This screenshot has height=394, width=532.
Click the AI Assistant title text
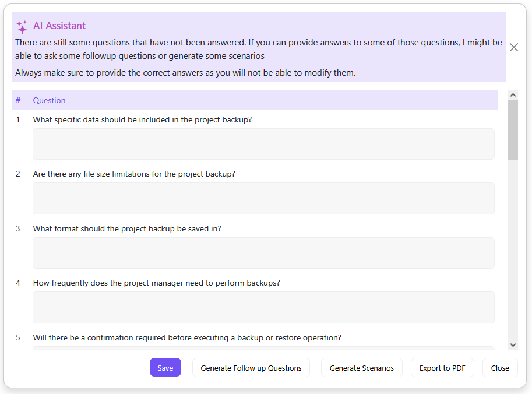click(x=59, y=26)
